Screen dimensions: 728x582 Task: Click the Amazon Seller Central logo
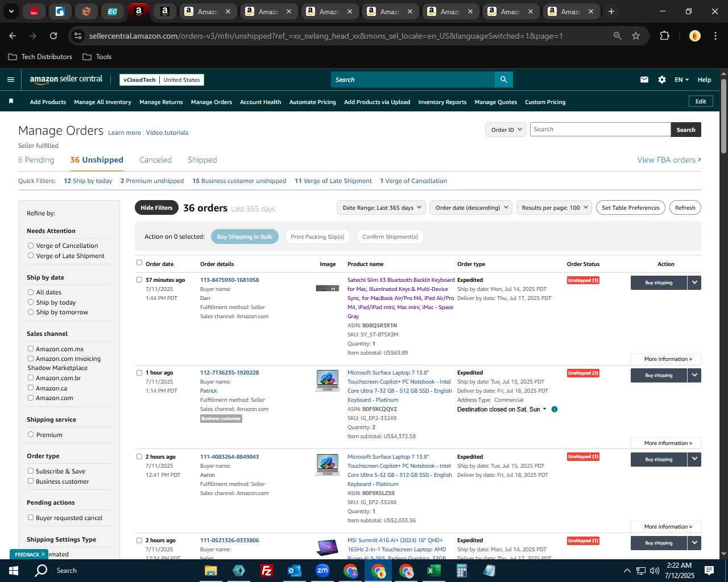point(66,80)
